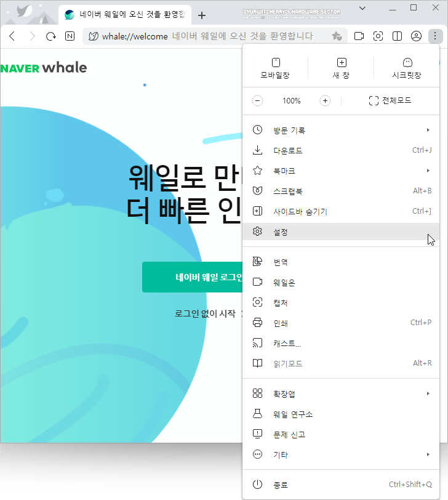Viewport: 448px width, 500px height.
Task: Open the tab search chevron in title bar
Action: coord(362,8)
